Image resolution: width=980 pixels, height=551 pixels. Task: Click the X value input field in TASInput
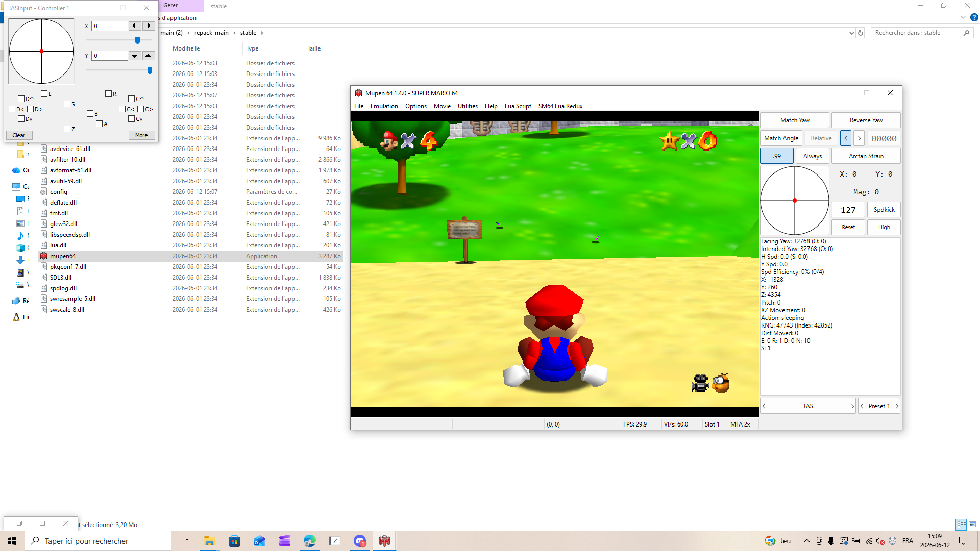[x=110, y=26]
